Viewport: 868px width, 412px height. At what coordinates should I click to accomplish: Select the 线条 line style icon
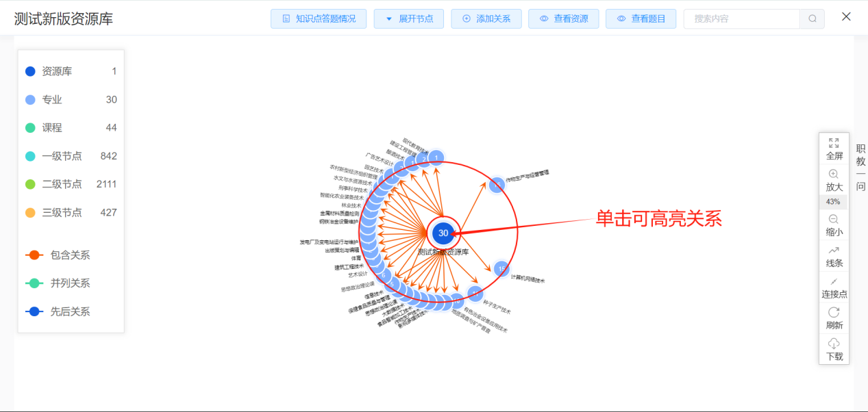click(833, 255)
